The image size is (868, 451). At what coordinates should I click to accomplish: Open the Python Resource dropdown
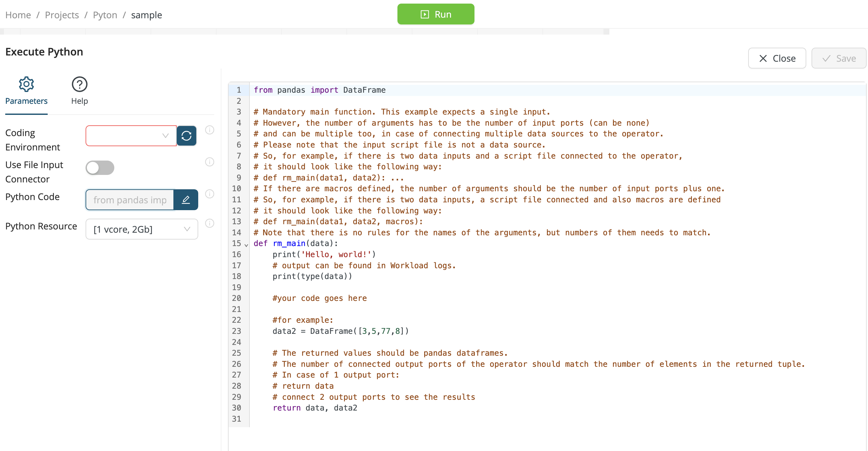(142, 229)
